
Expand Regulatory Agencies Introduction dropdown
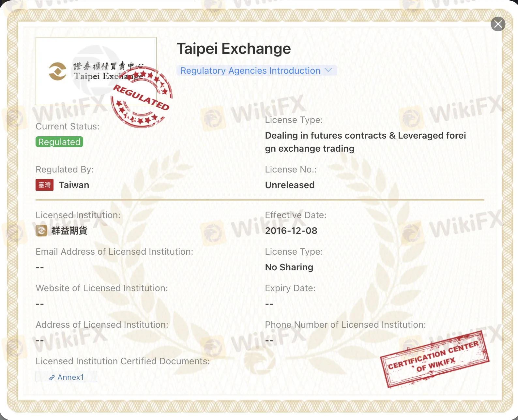point(257,70)
